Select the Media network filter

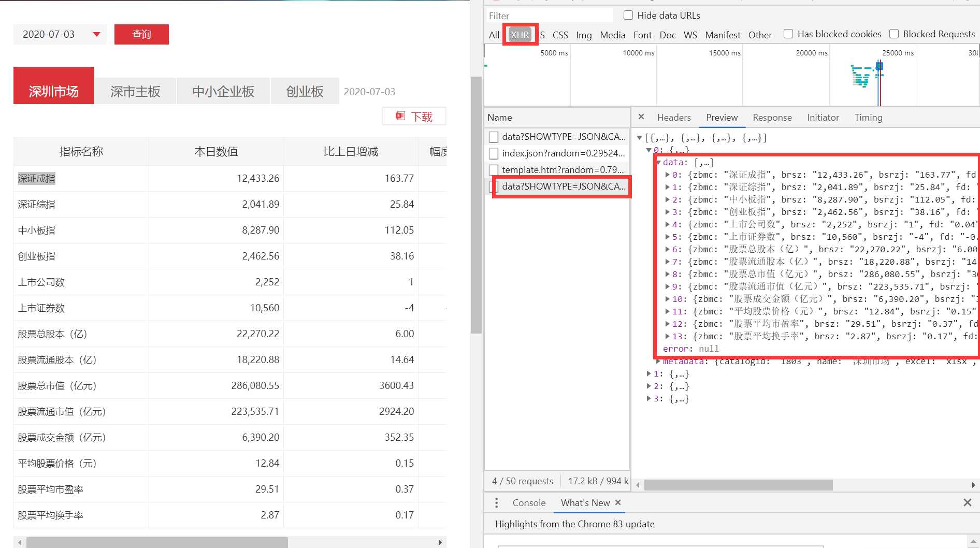coord(613,35)
